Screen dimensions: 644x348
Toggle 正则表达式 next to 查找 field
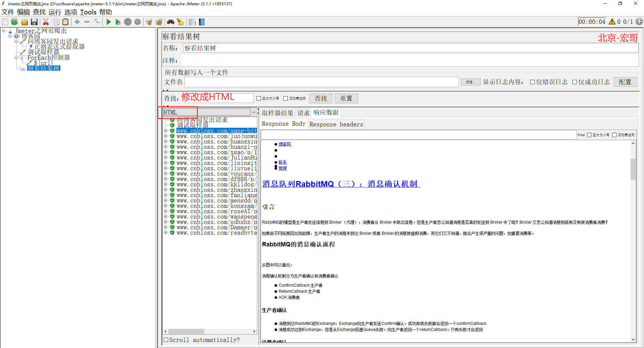[285, 99]
